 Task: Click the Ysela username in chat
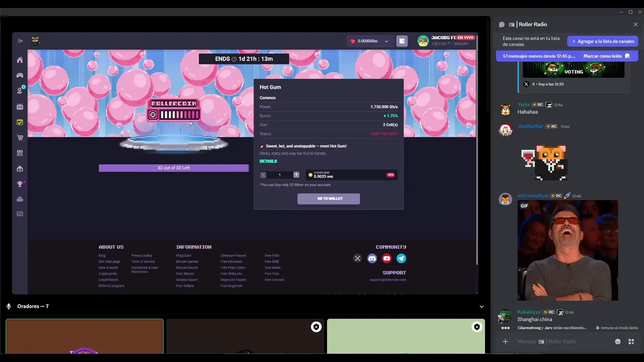click(x=523, y=105)
